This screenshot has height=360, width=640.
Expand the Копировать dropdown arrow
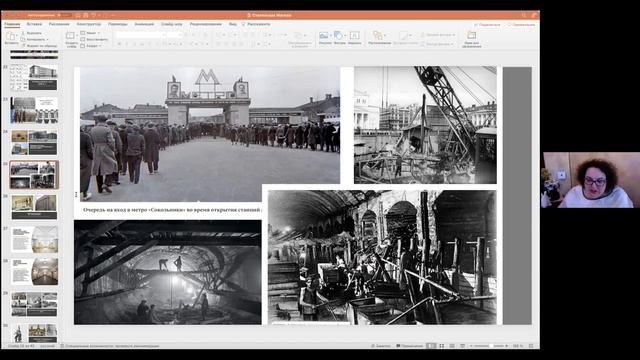tap(47, 40)
